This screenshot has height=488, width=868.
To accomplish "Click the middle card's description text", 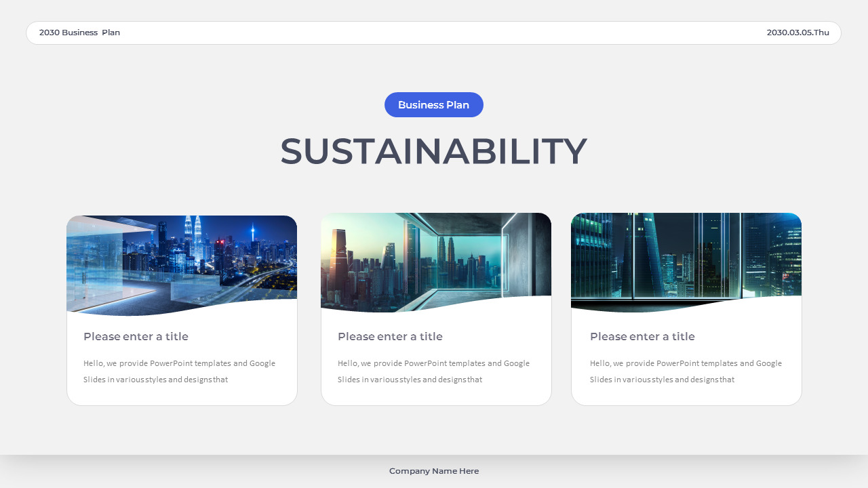I will pyautogui.click(x=433, y=371).
